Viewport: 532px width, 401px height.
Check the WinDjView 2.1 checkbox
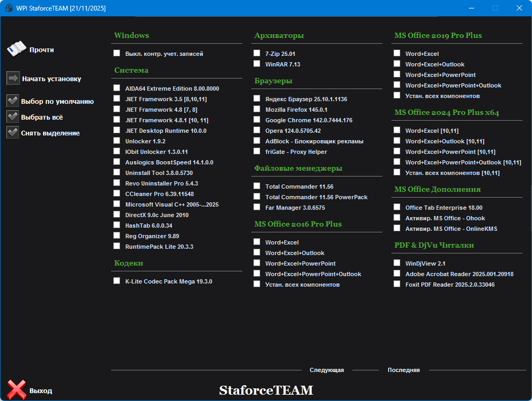tap(397, 263)
